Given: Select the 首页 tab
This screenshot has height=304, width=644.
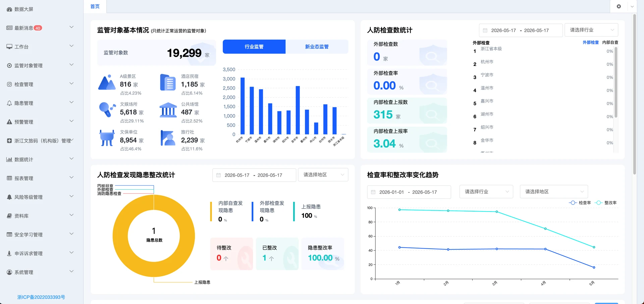Looking at the screenshot, I should 95,6.
